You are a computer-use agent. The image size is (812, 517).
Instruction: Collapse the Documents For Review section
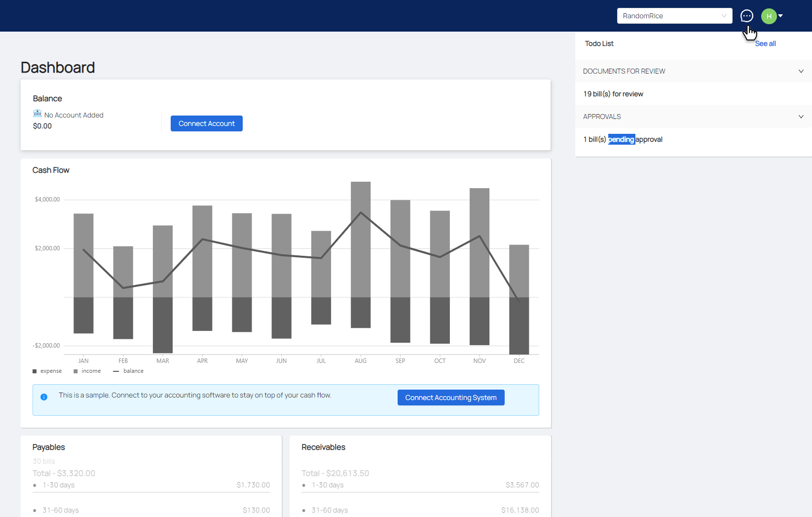click(801, 71)
